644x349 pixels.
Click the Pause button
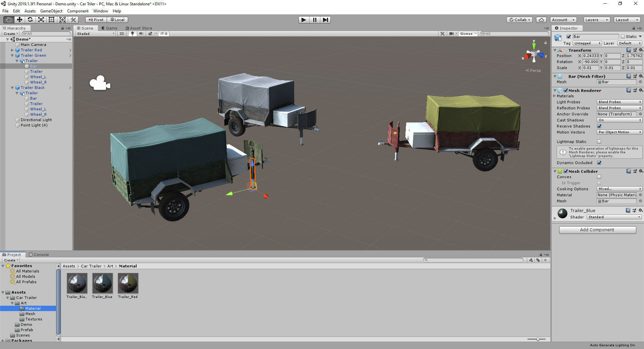click(x=315, y=20)
